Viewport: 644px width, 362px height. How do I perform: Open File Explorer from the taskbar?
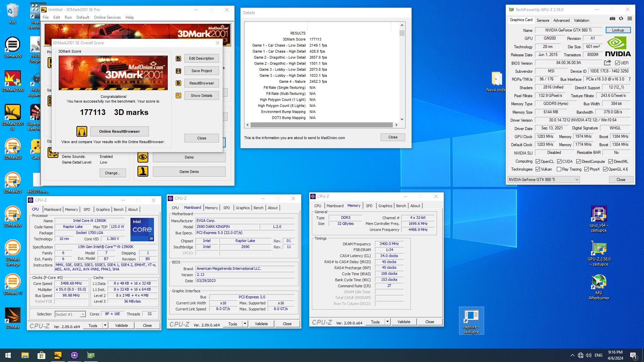(25, 355)
